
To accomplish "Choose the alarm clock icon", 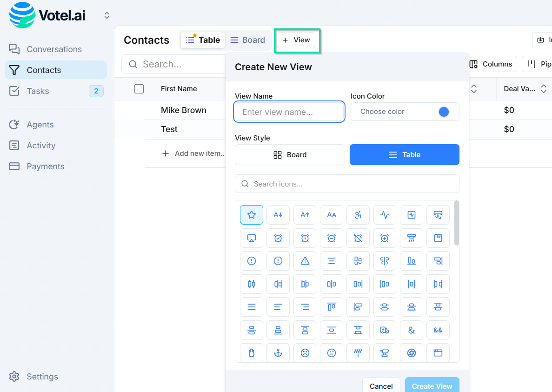I will (x=305, y=238).
